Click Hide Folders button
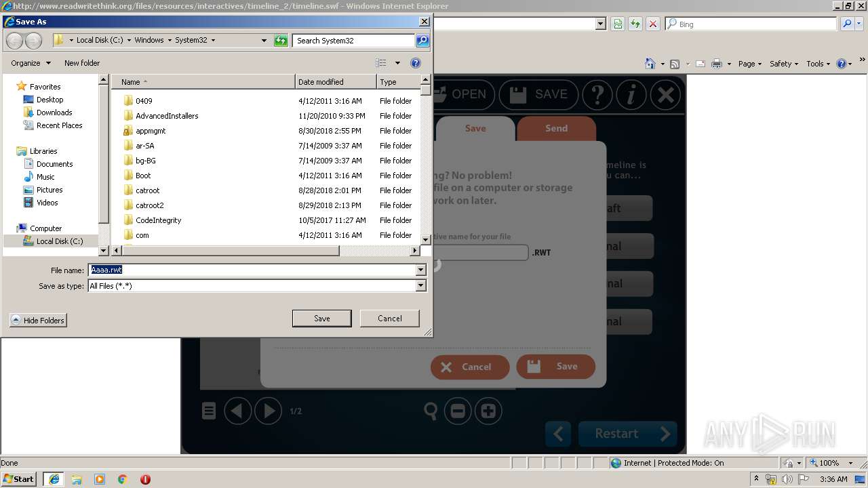 click(x=38, y=321)
